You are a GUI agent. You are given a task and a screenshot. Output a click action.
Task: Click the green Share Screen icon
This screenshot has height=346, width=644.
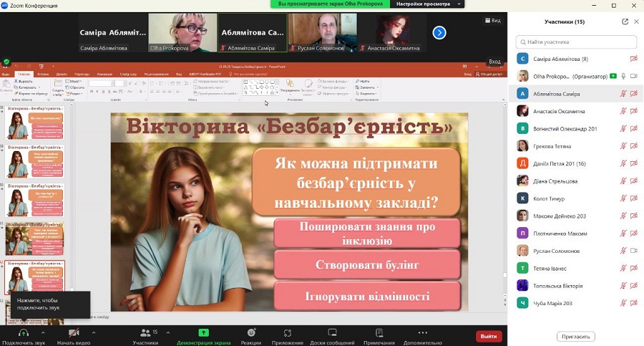(204, 333)
